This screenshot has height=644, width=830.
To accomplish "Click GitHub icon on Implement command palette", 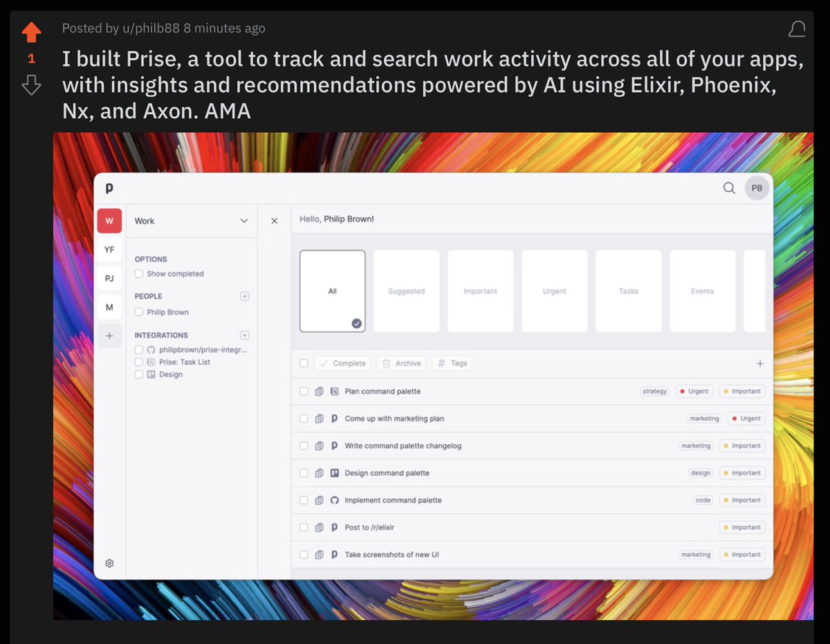I will coord(335,500).
